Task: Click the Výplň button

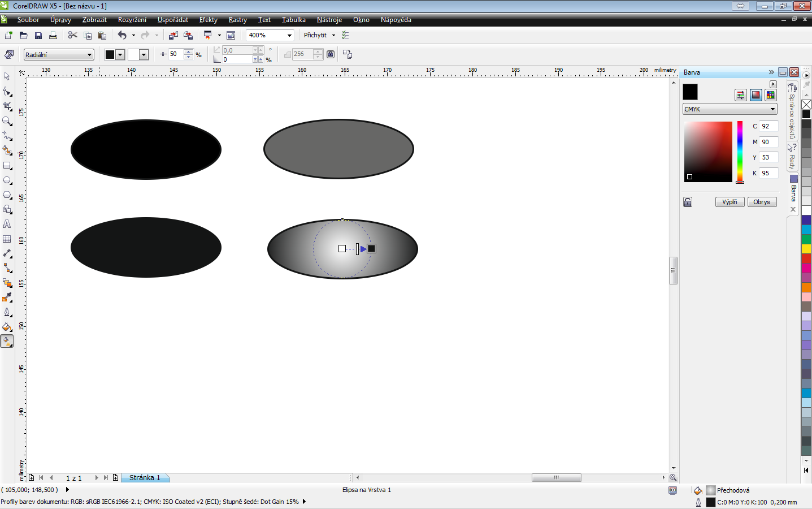Action: (x=730, y=202)
